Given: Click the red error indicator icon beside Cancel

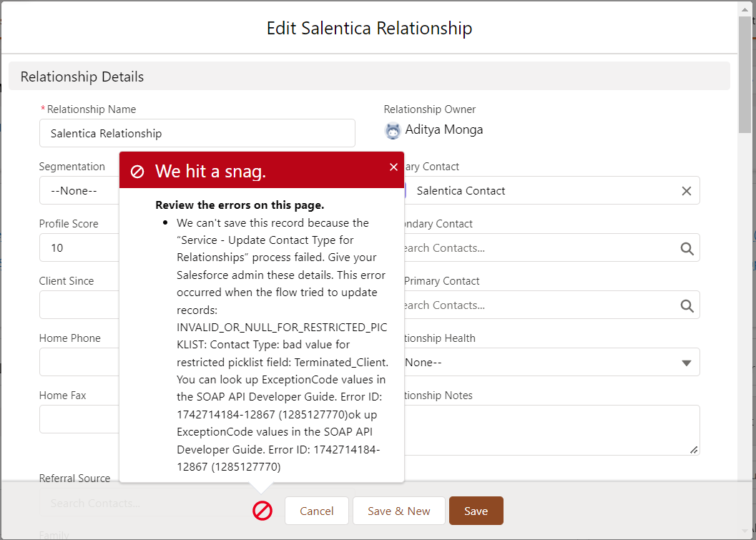Looking at the screenshot, I should pos(262,511).
